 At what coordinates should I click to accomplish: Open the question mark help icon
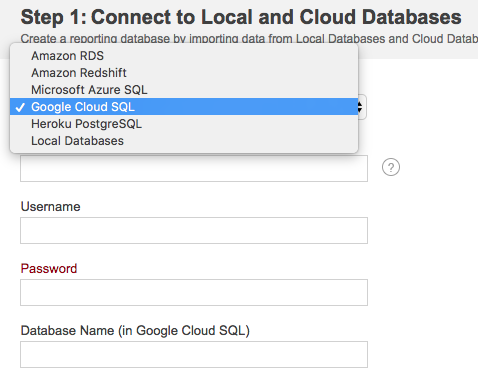point(391,167)
